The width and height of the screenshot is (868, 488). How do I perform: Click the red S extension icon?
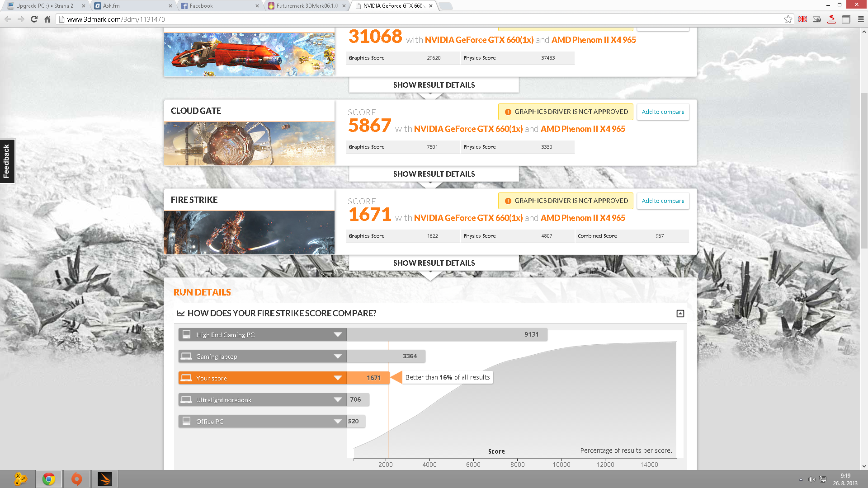[x=831, y=19]
